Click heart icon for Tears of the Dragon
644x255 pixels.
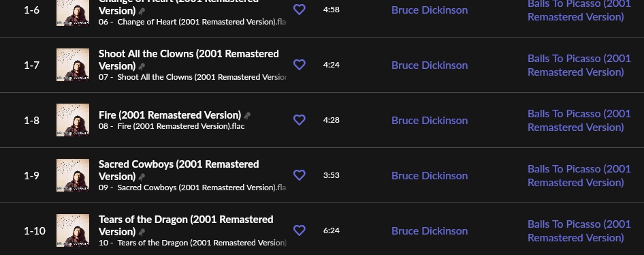point(300,230)
